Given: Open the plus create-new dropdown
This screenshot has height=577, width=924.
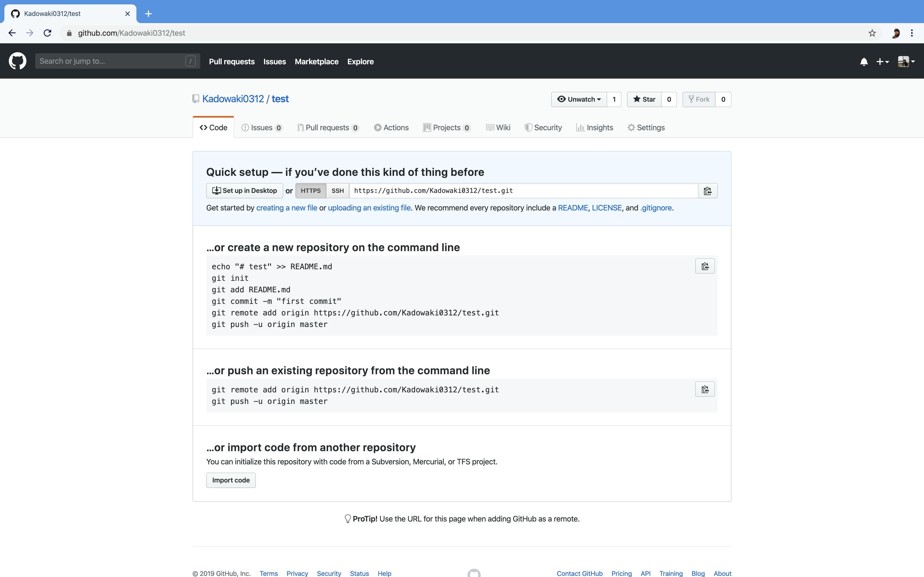Looking at the screenshot, I should [882, 62].
